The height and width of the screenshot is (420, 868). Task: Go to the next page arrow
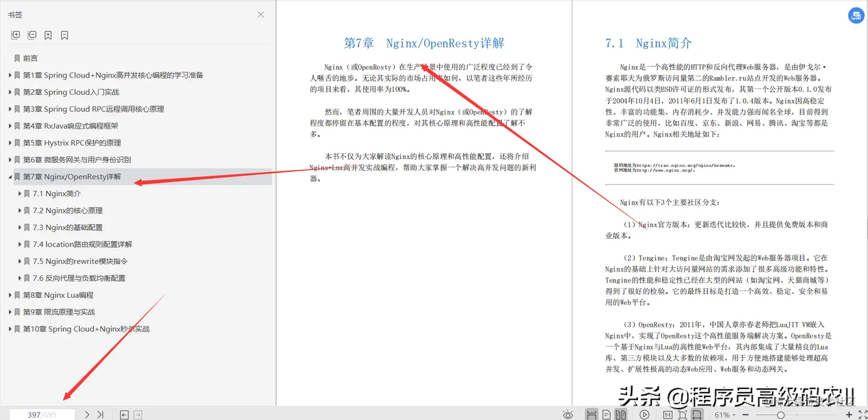click(87, 414)
